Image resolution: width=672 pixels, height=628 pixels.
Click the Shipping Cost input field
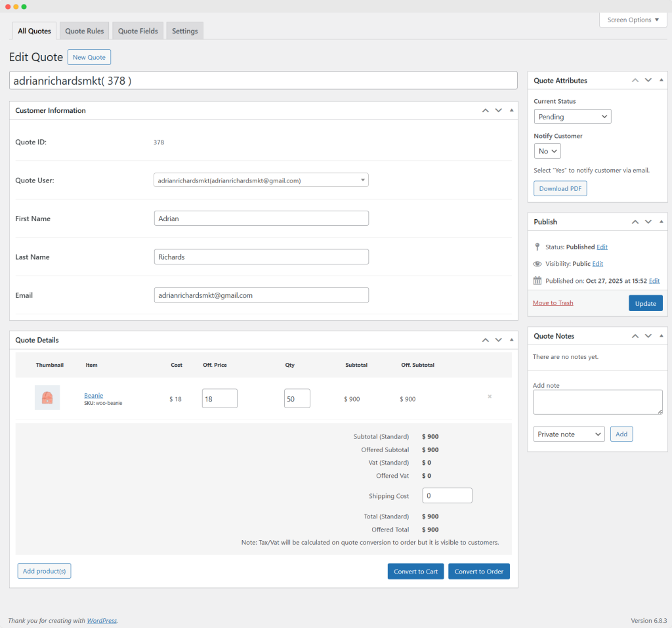[447, 495]
